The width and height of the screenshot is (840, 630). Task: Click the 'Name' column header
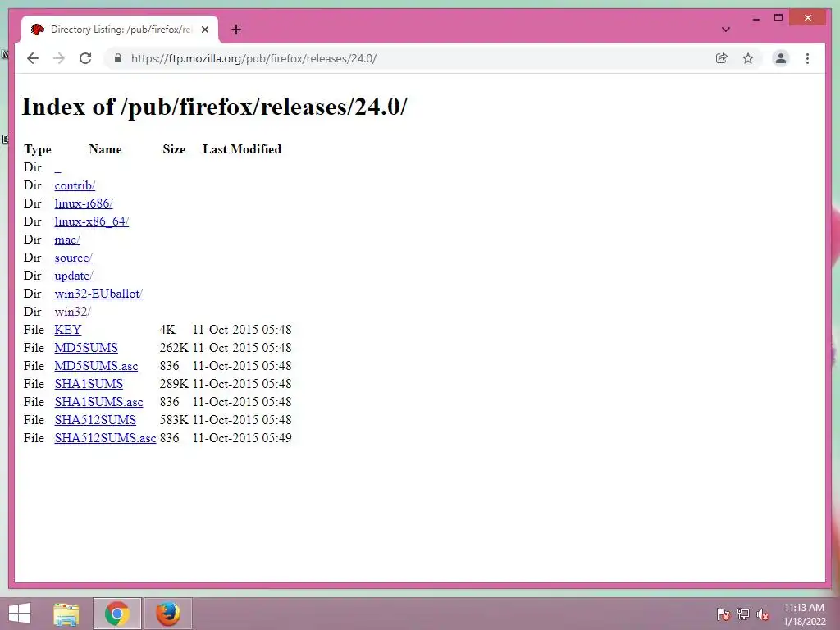click(x=105, y=149)
